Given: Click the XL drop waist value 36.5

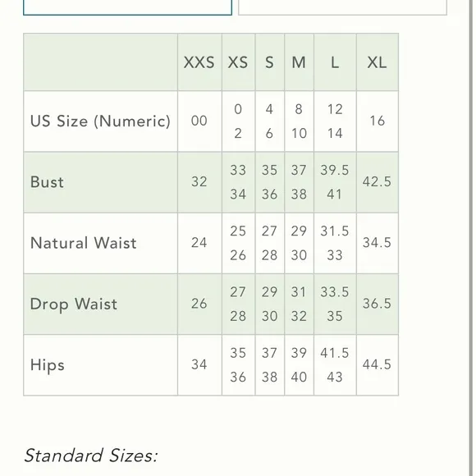Looking at the screenshot, I should pyautogui.click(x=377, y=304).
